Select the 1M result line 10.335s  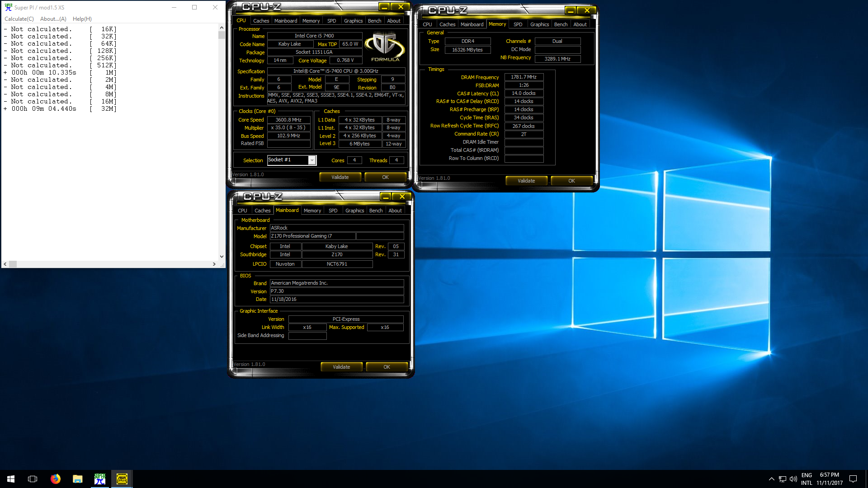(60, 73)
